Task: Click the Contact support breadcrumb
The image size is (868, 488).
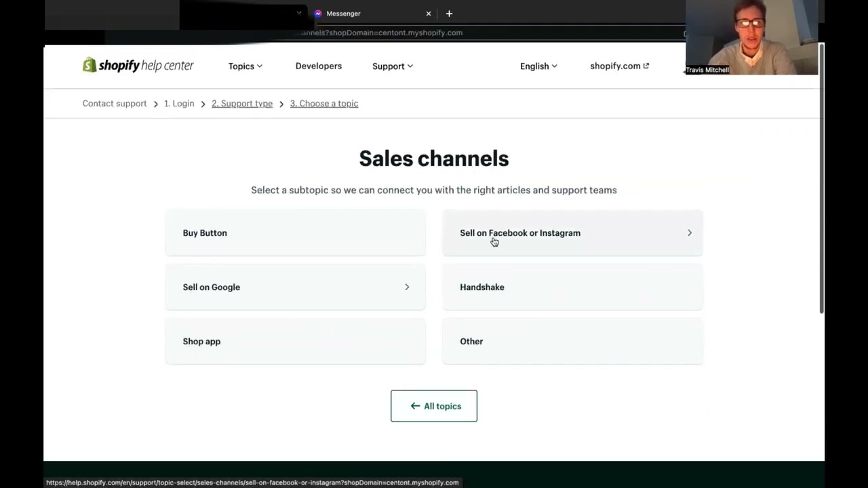Action: 115,104
